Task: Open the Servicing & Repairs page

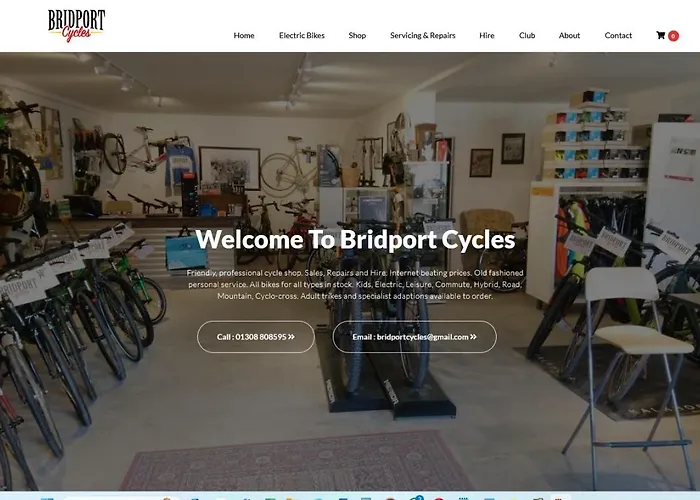Action: 423,35
